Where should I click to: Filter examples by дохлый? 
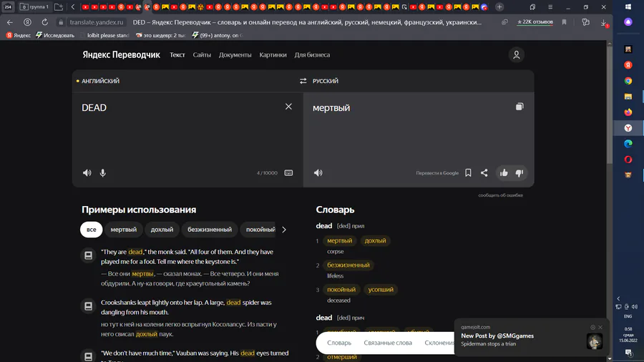pos(162,230)
